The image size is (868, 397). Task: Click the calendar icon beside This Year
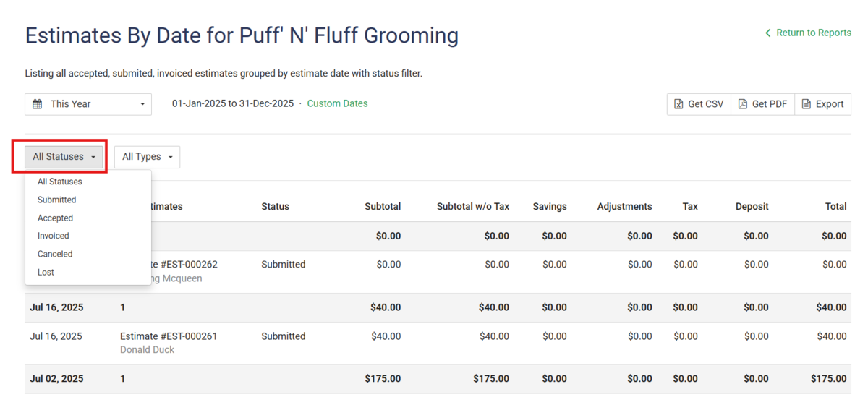coord(38,104)
